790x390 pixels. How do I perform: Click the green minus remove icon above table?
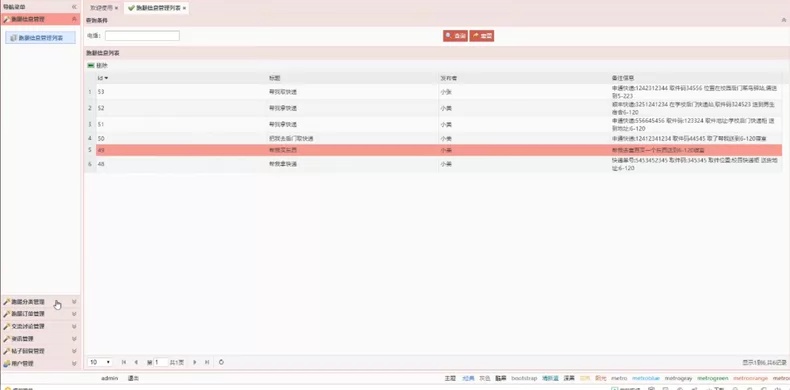(91, 66)
